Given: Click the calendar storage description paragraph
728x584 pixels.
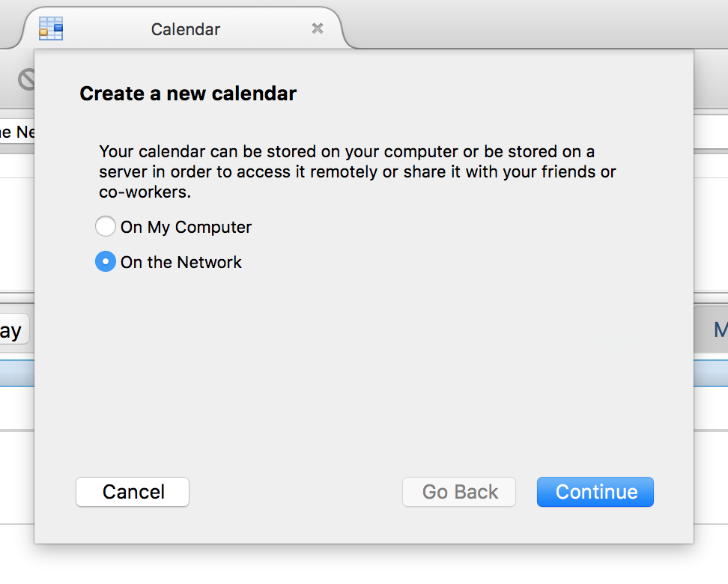Looking at the screenshot, I should click(x=357, y=171).
